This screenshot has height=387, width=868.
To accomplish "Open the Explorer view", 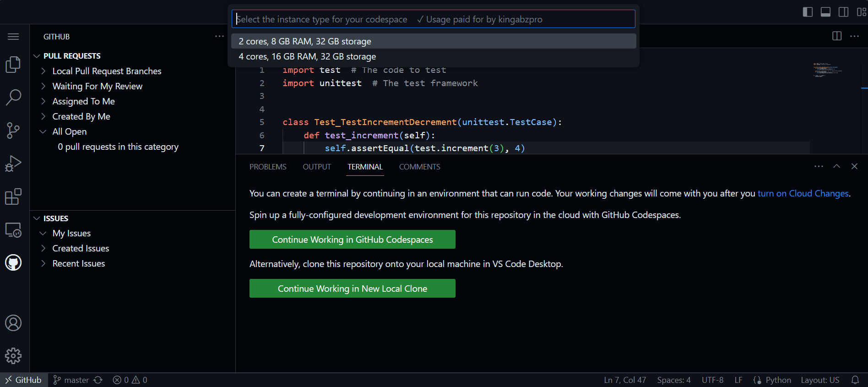I will [13, 65].
